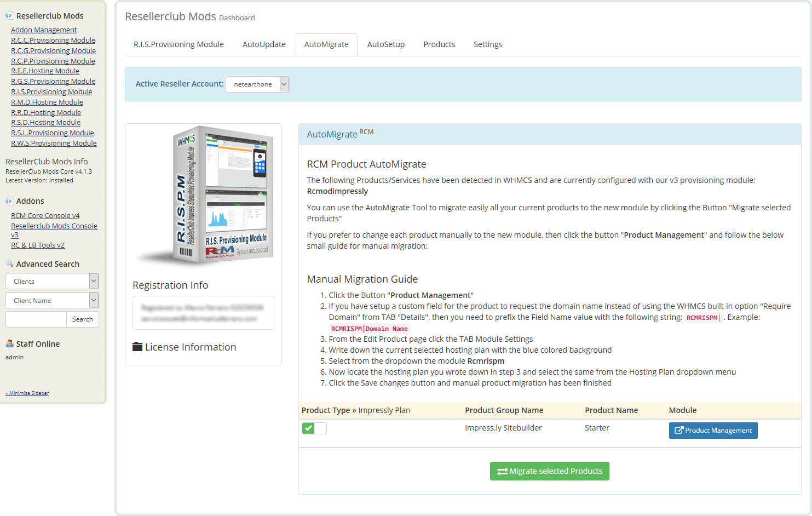The width and height of the screenshot is (812, 516).
Task: Open the Products tab
Action: (439, 44)
